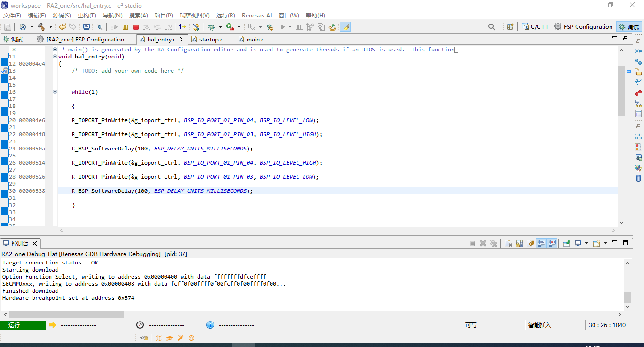644x347 pixels.
Task: Click console Remove Launch X icon
Action: tap(483, 243)
